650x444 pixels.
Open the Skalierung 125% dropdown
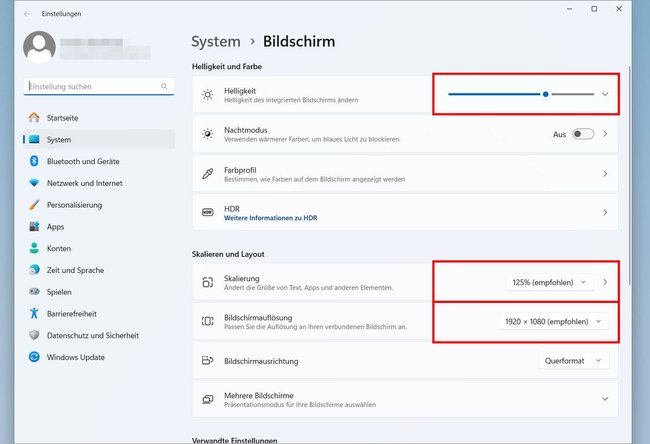(550, 282)
